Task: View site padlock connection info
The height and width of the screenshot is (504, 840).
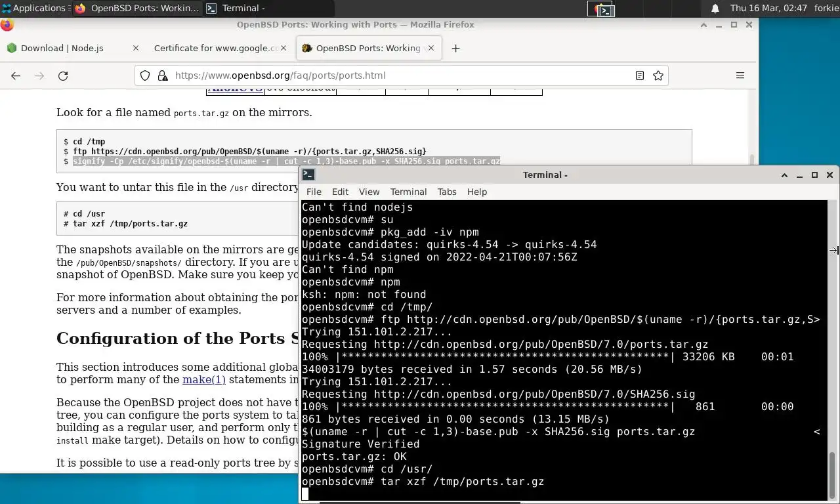Action: tap(163, 75)
